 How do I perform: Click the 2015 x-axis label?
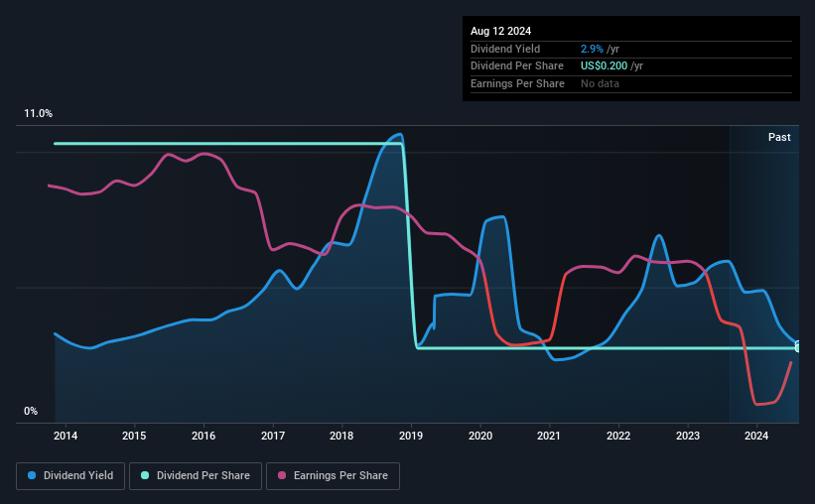(x=134, y=436)
